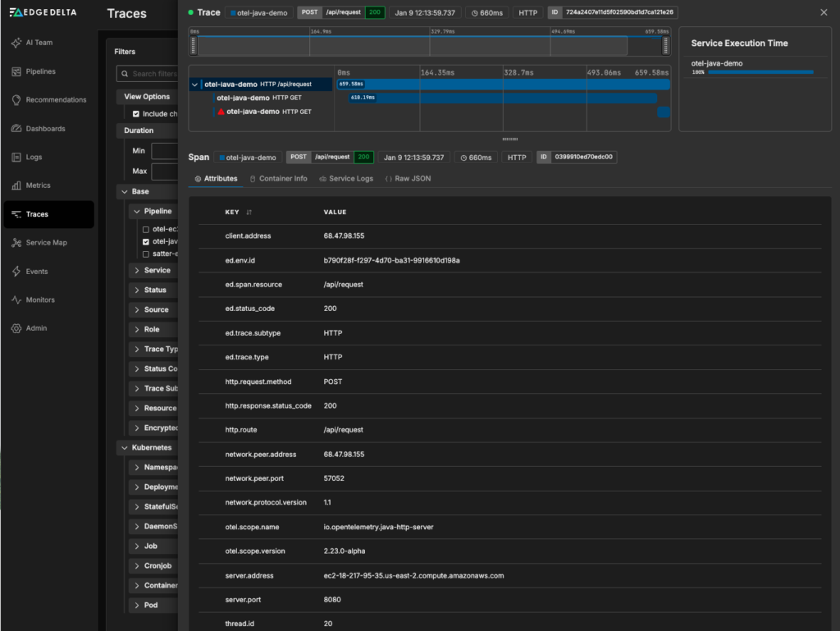Click the Pipelines icon in the sidebar
Image resolution: width=840 pixels, height=631 pixels.
pyautogui.click(x=16, y=71)
